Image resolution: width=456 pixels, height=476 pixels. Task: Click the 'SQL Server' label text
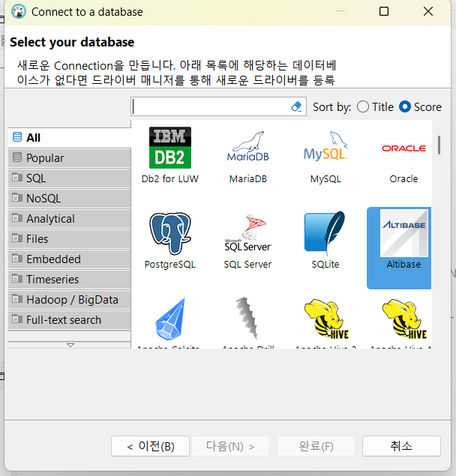(x=247, y=265)
